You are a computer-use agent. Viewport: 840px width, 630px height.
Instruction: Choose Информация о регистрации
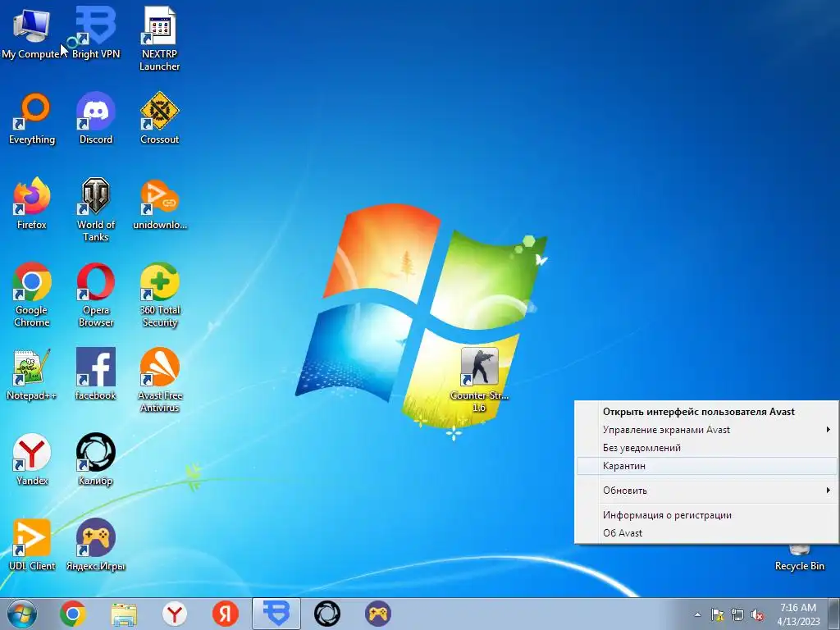tap(706, 515)
